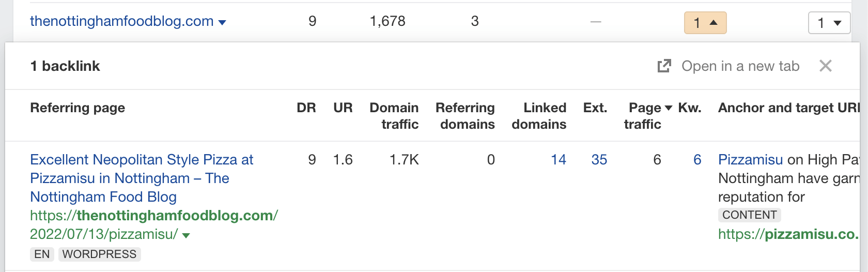Click the open in new tab icon
The image size is (868, 272).
click(664, 66)
